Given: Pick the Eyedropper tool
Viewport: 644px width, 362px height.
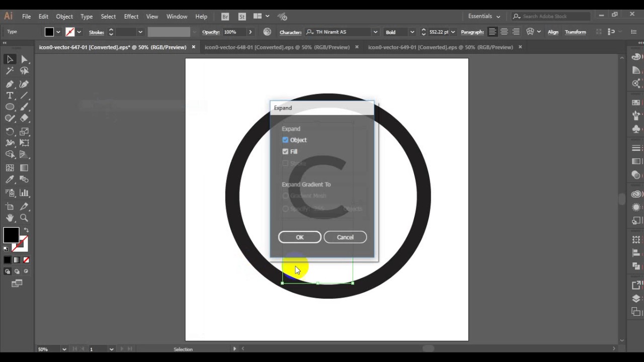Looking at the screenshot, I should coord(10,179).
